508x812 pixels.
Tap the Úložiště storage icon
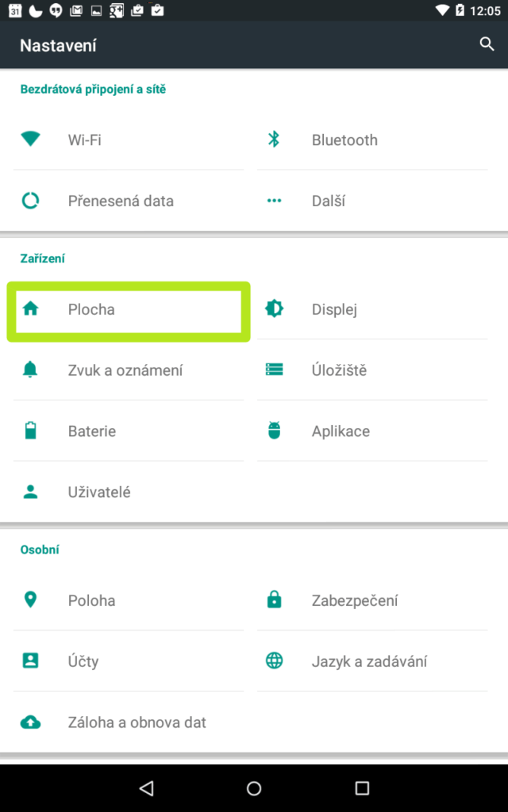tap(274, 370)
